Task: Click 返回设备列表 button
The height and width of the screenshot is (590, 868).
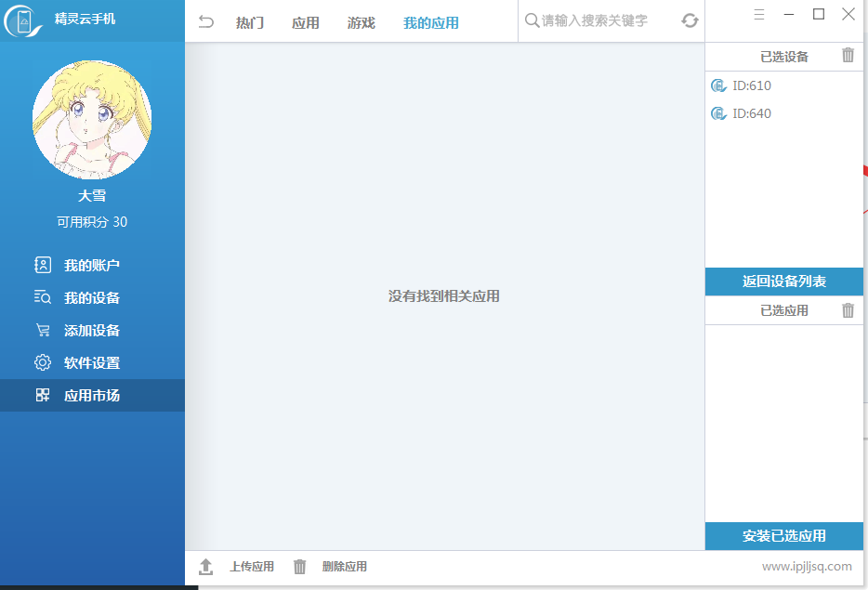Action: coord(783,282)
